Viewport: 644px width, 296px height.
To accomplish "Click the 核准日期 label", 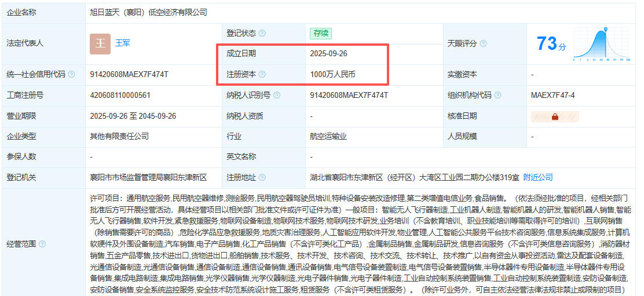I will coord(462,116).
